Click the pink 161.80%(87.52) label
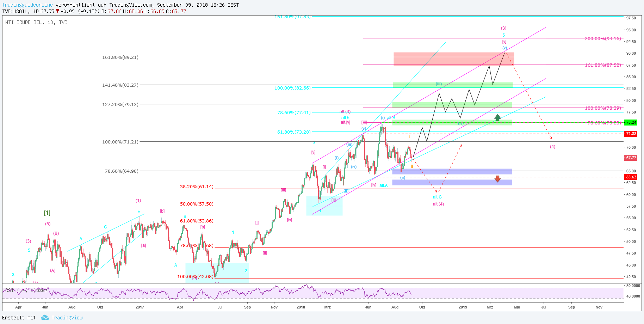Viewport: 644px width, 324px height. pos(603,65)
